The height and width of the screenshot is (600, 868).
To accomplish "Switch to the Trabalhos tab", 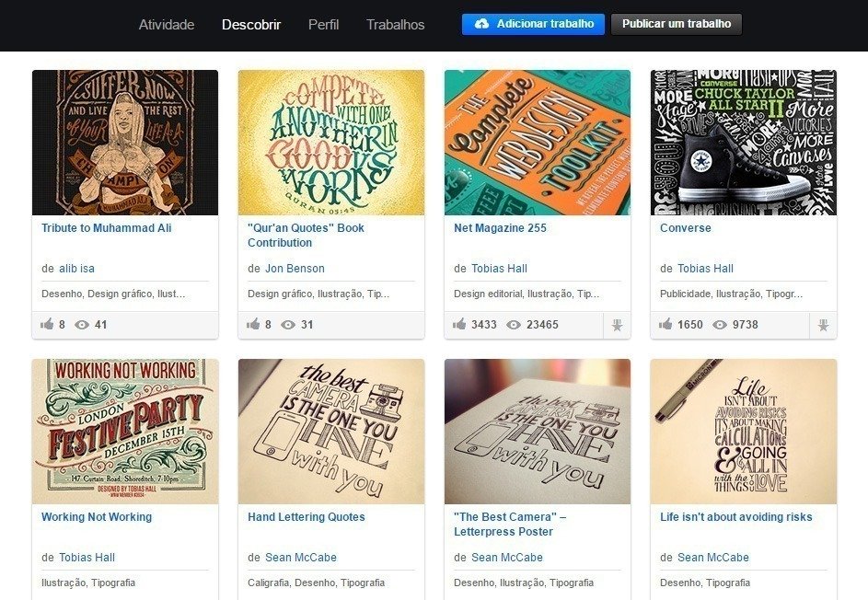I will point(395,24).
